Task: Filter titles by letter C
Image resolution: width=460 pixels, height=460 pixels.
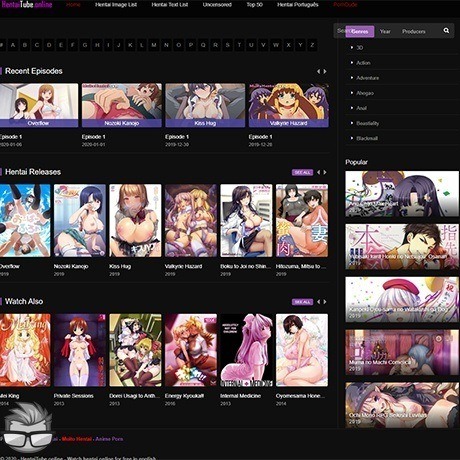Action: [37, 45]
